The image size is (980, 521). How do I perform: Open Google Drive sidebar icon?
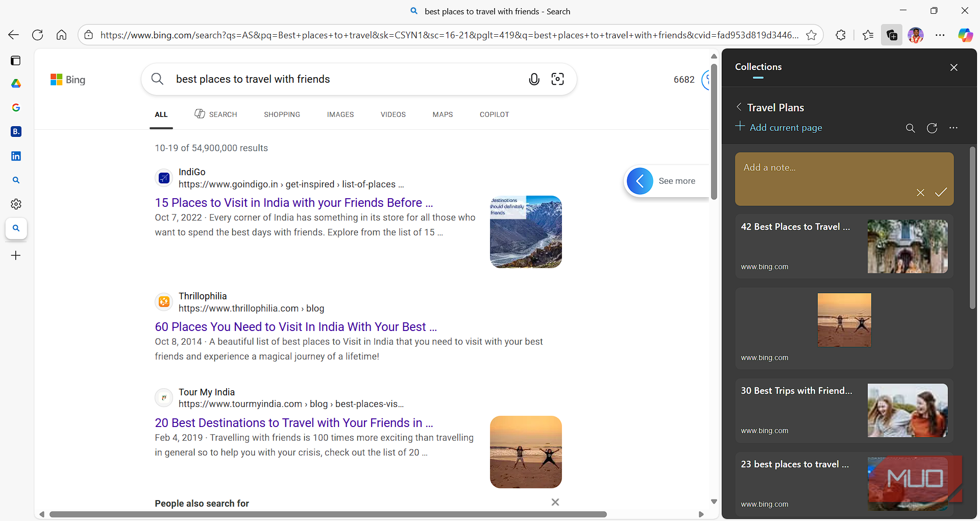click(x=16, y=83)
